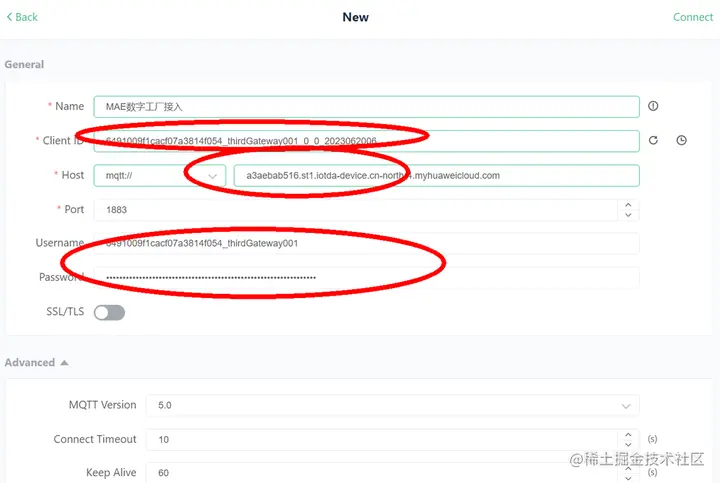Increase the Port value with up arrow
This screenshot has width=720, height=483.
click(x=628, y=205)
